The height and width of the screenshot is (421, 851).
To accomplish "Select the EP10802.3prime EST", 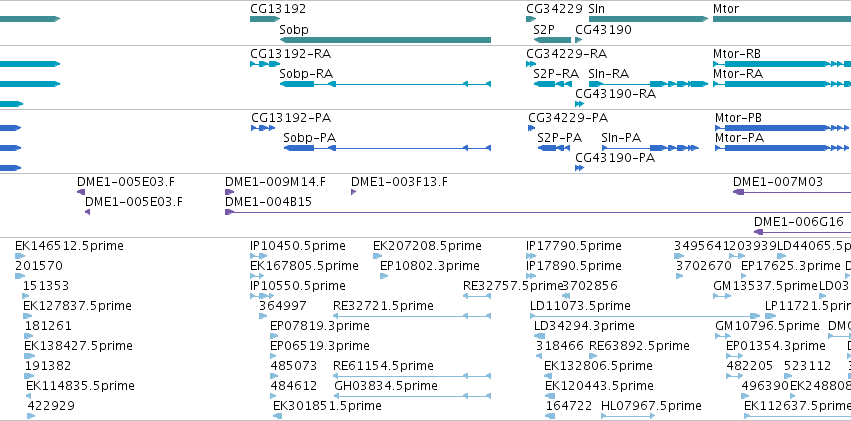I will [x=384, y=276].
